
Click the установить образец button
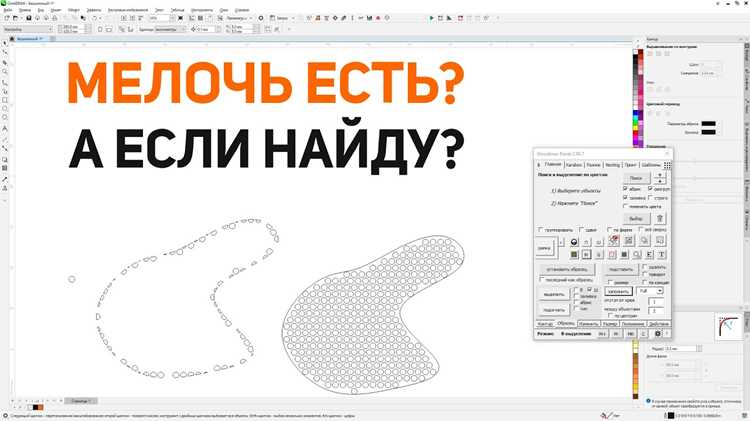(x=567, y=269)
